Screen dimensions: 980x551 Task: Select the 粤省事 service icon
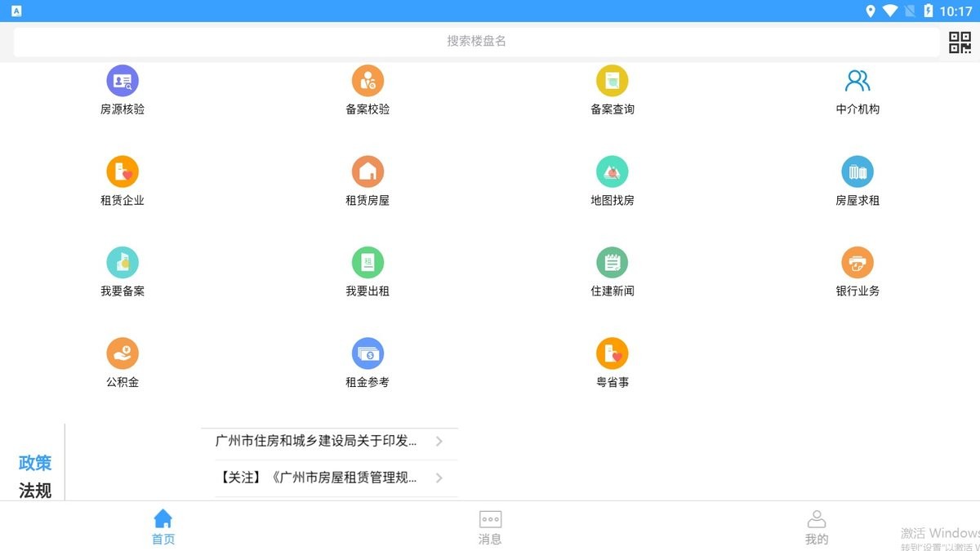[612, 361]
